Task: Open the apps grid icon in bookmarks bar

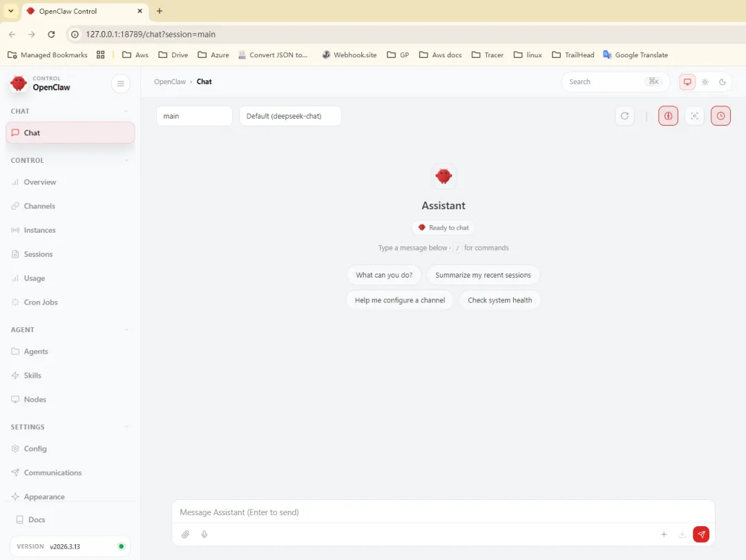Action: point(100,55)
